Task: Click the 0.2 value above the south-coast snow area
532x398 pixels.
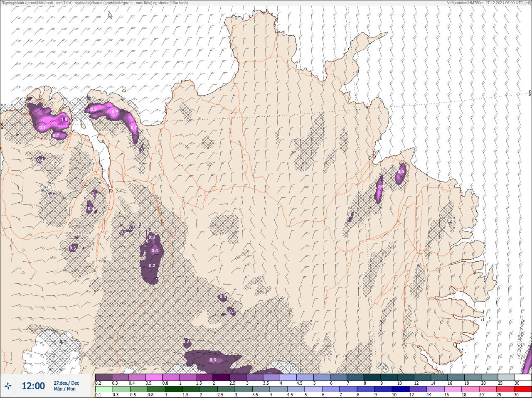Action: pyautogui.click(x=186, y=341)
